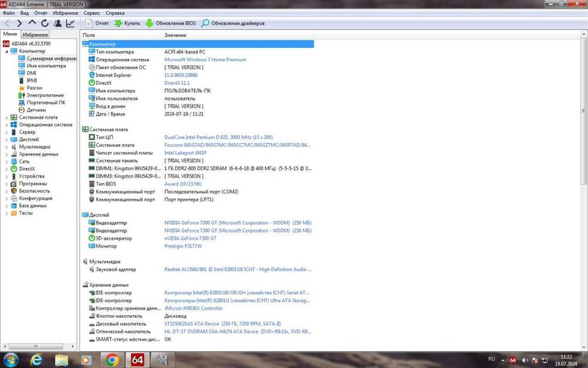This screenshot has height=368, width=588.
Task: Open the user profile toolbar icon
Action: 58,24
